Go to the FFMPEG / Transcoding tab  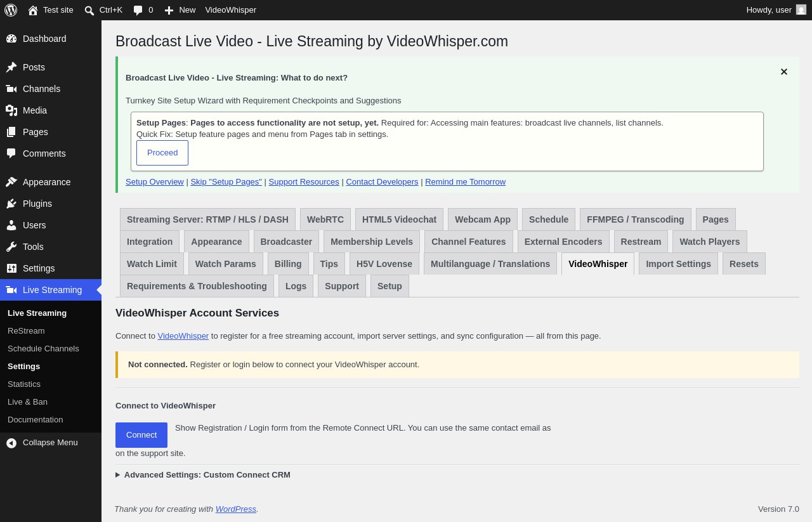point(636,219)
